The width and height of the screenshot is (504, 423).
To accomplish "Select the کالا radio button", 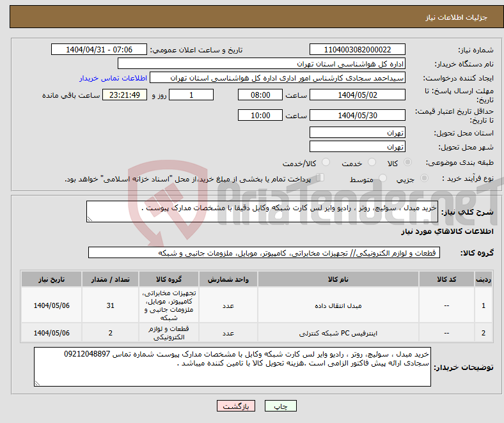I will [407, 162].
